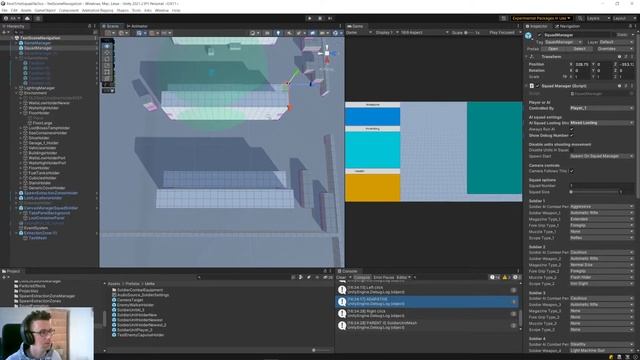Click the prefab Open button
640x360 pixels.
click(553, 49)
